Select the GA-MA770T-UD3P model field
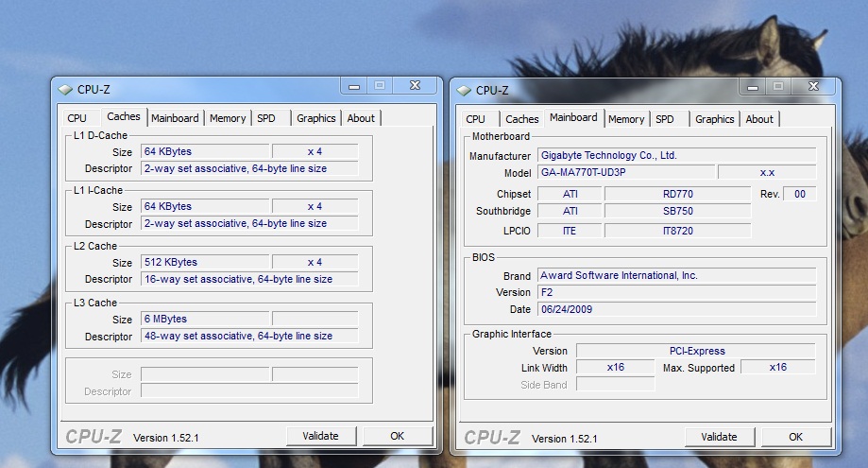868x468 pixels. [x=625, y=173]
